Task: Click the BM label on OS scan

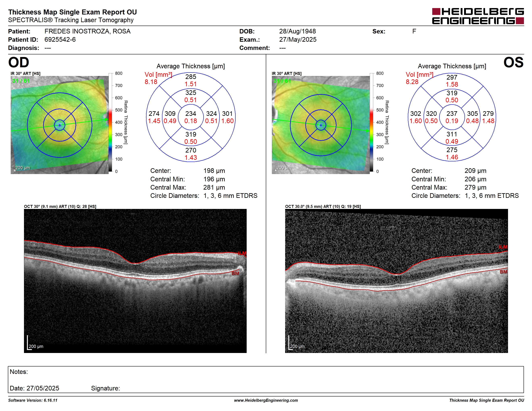Action: pyautogui.click(x=504, y=272)
